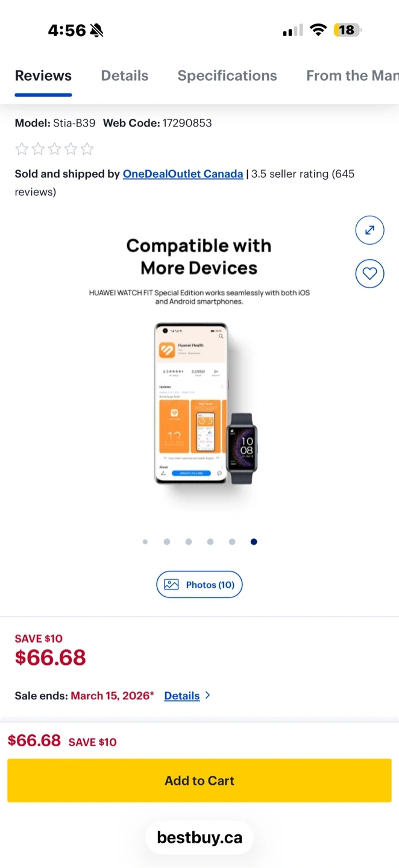Tap the expand image fullscreen icon
Image resolution: width=399 pixels, height=868 pixels.
point(369,230)
